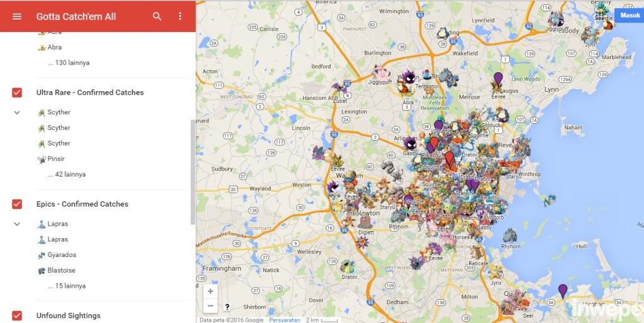Click the search magnifier icon
The image size is (644, 323).
click(157, 16)
